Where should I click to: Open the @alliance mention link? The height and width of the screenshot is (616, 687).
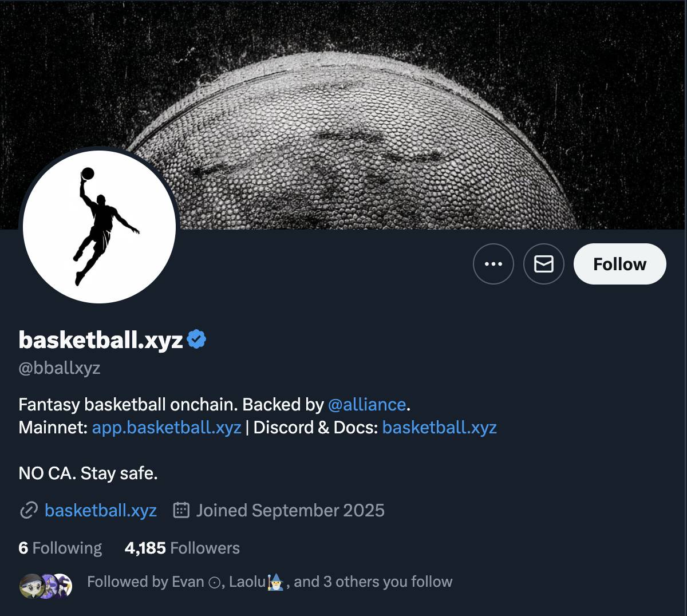click(x=366, y=405)
